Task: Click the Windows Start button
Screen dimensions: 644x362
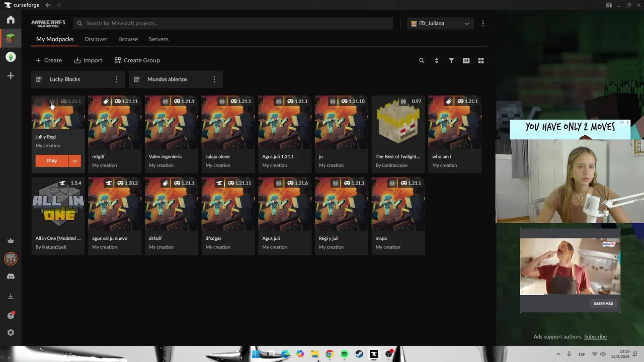Action: pos(256,354)
